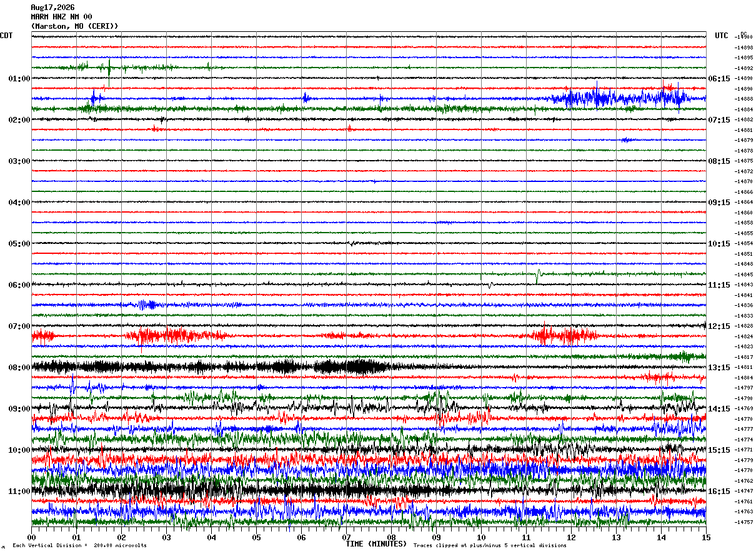Click the Each Vertical Division scale note
The image size is (756, 554).
[79, 546]
